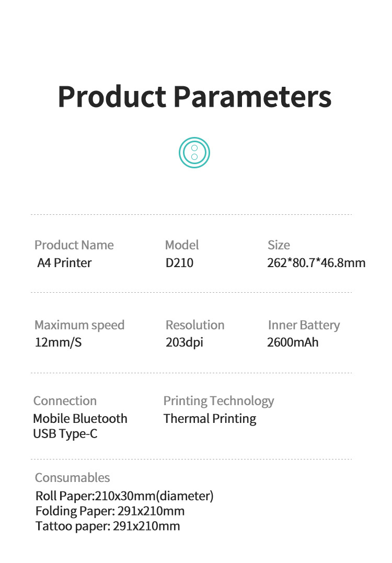Select the Inner Battery label
392x563 pixels.
click(304, 325)
